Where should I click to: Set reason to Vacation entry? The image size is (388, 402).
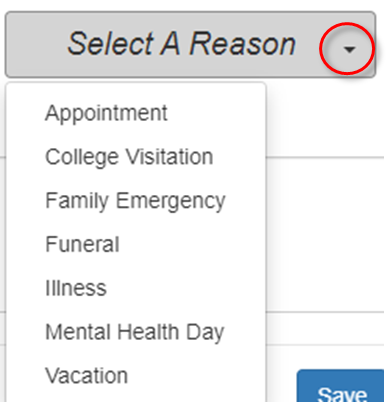tap(87, 376)
